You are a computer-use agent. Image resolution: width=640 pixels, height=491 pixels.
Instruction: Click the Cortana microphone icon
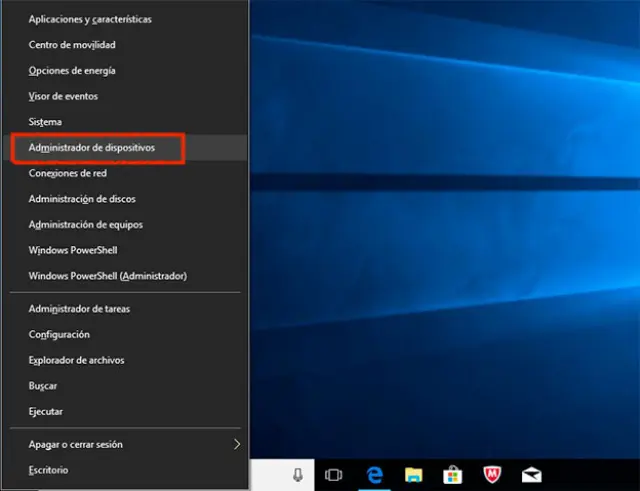[298, 475]
